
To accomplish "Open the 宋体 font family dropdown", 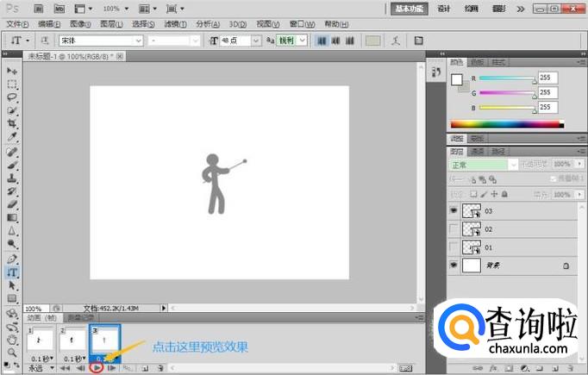I will [x=100, y=41].
